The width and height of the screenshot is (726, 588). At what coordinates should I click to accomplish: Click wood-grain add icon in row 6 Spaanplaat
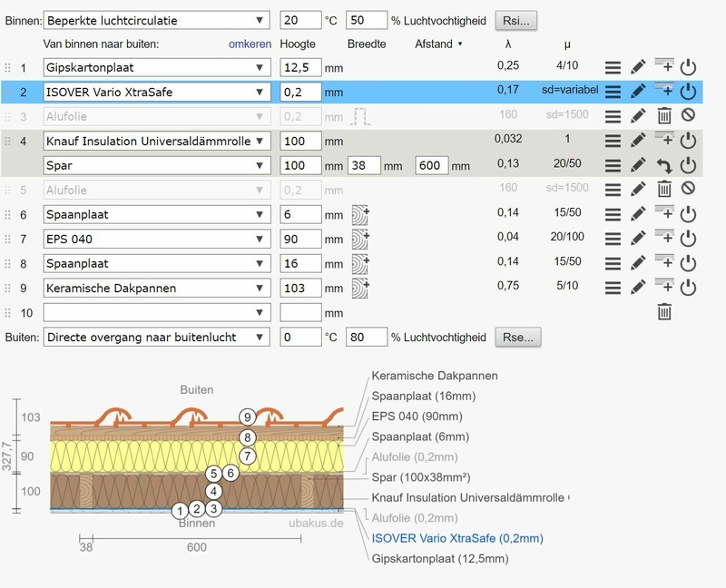[x=359, y=215]
